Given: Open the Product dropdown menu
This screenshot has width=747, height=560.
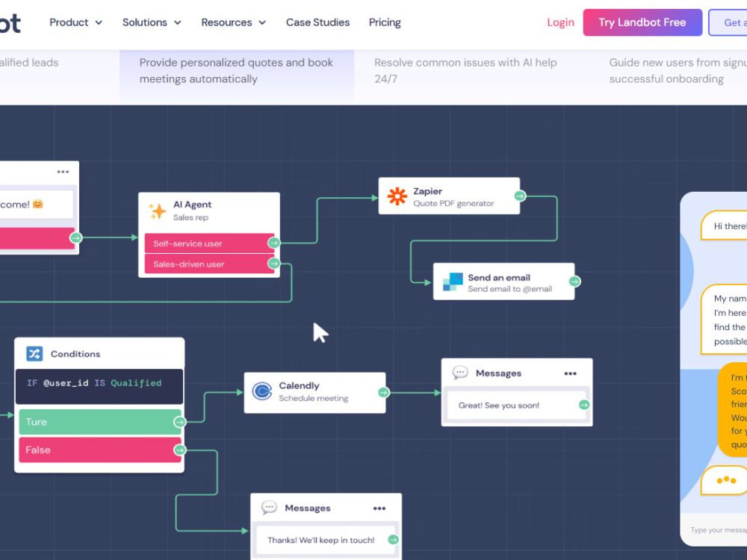Looking at the screenshot, I should 75,22.
